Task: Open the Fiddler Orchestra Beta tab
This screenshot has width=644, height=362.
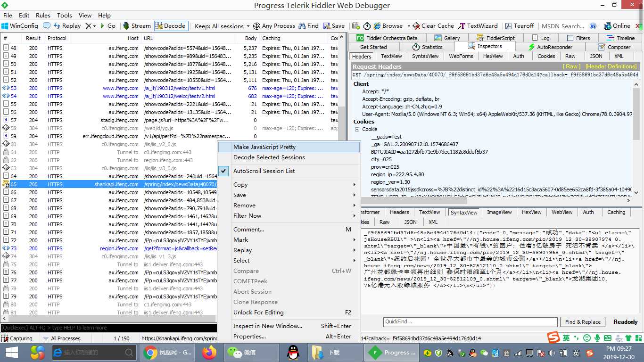Action: [x=387, y=38]
